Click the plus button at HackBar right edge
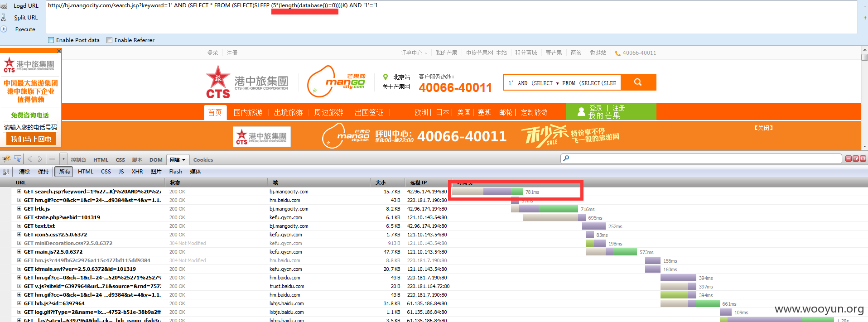This screenshot has width=868, height=322. [x=865, y=18]
